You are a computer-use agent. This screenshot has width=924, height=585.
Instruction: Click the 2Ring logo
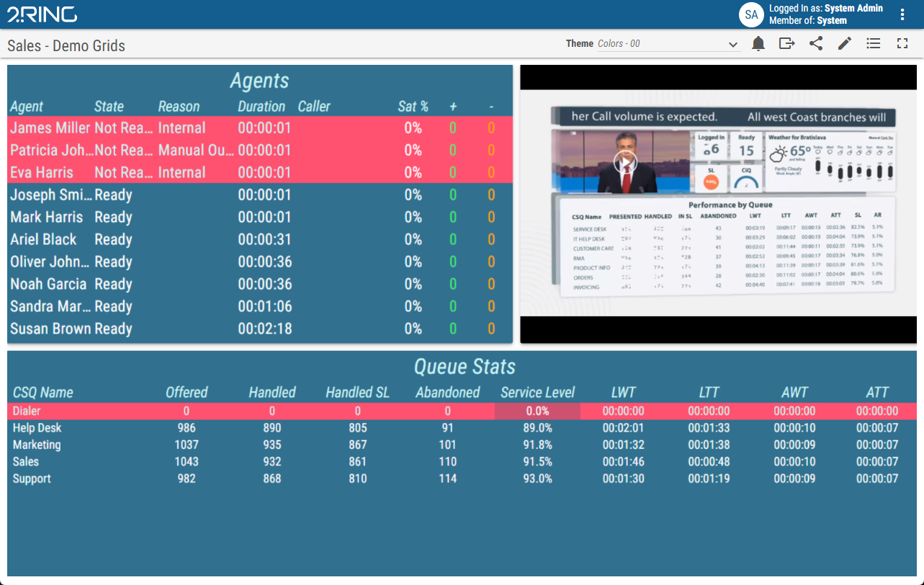click(42, 14)
